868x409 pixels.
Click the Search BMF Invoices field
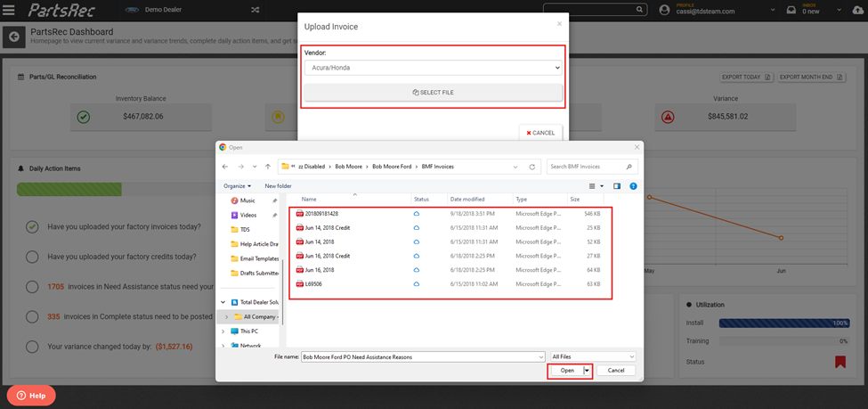592,167
